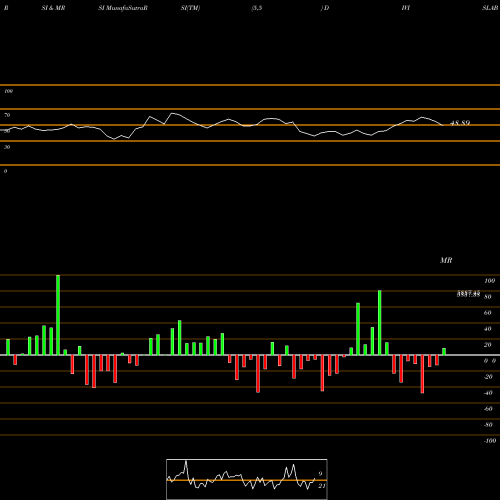Click the '(3,5' parameter text in header
Screen dimensions: 500x500
257,8
